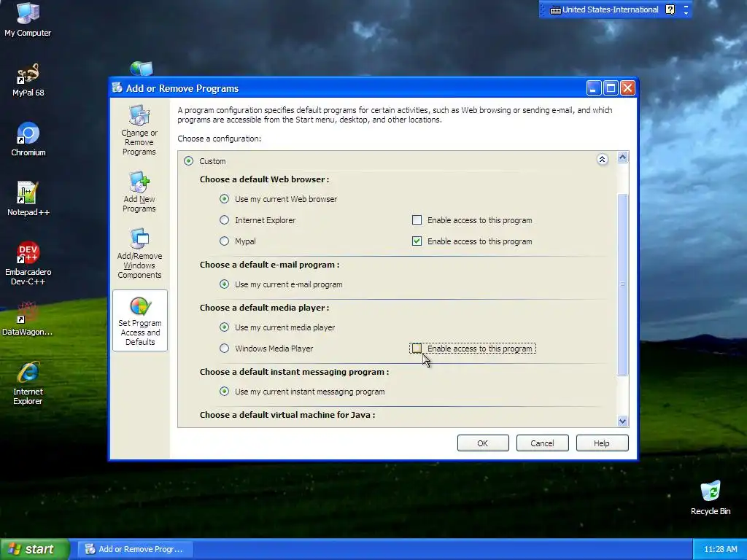Viewport: 747px width, 560px height.
Task: Choose Use my current instant messaging program
Action: [224, 391]
